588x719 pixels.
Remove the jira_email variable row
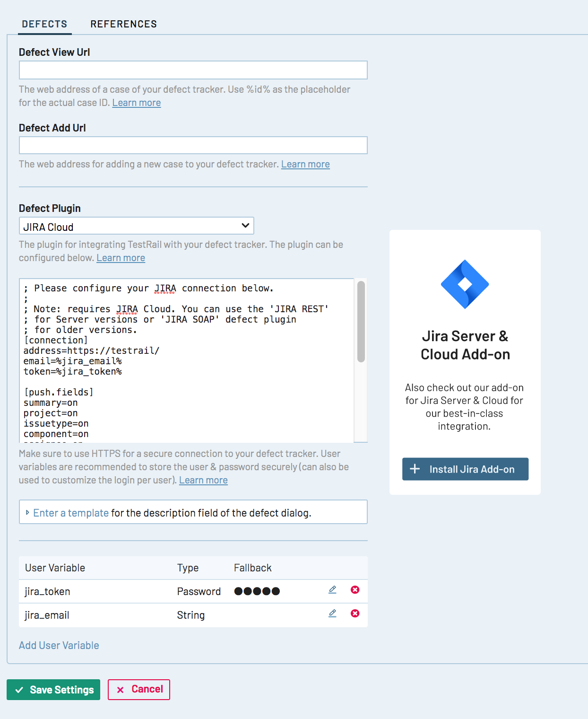click(x=355, y=614)
